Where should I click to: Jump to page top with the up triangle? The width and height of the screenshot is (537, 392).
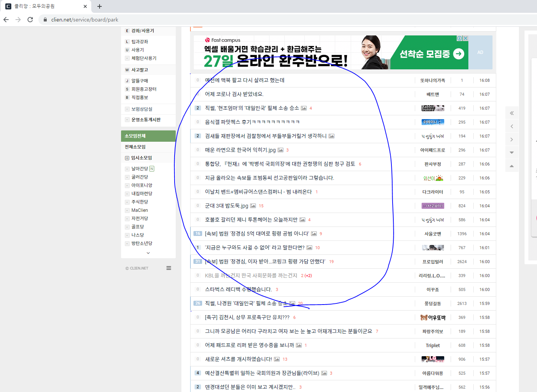(512, 166)
